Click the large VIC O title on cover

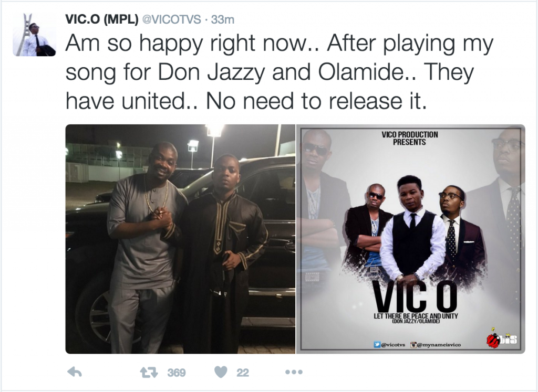pos(416,295)
